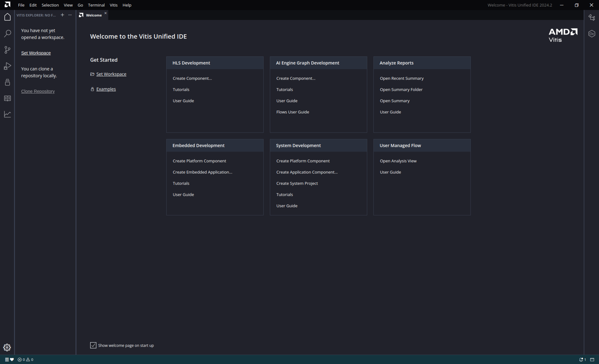Uncheck Show welcome page on start up
Screen dimensions: 599x364
click(x=93, y=345)
